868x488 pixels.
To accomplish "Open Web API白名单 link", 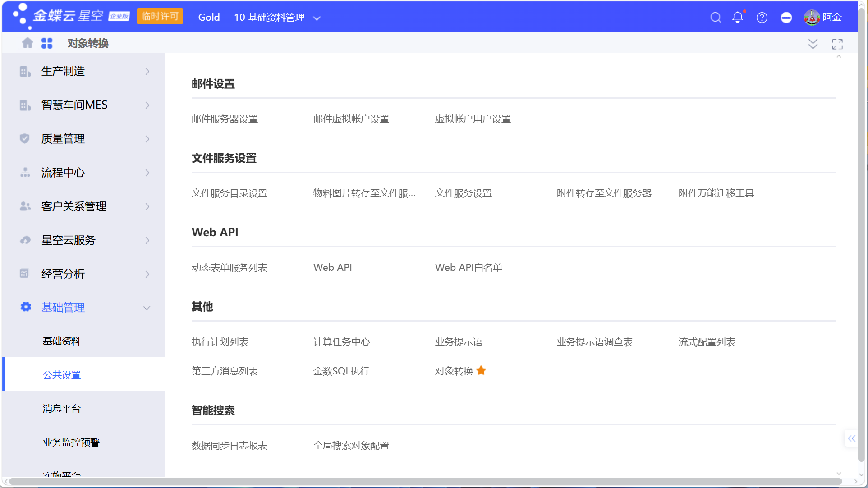I will [469, 268].
